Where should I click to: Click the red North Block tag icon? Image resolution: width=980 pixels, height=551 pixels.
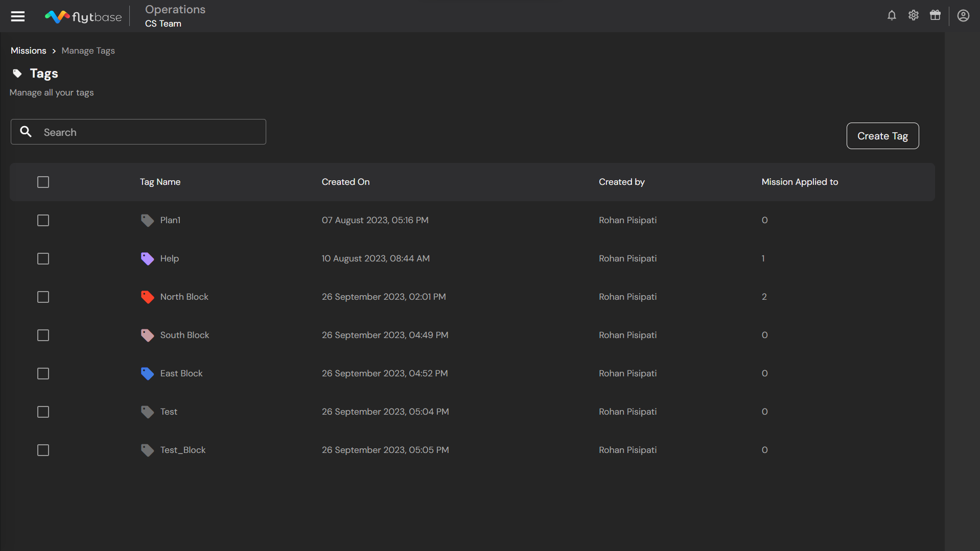coord(147,297)
